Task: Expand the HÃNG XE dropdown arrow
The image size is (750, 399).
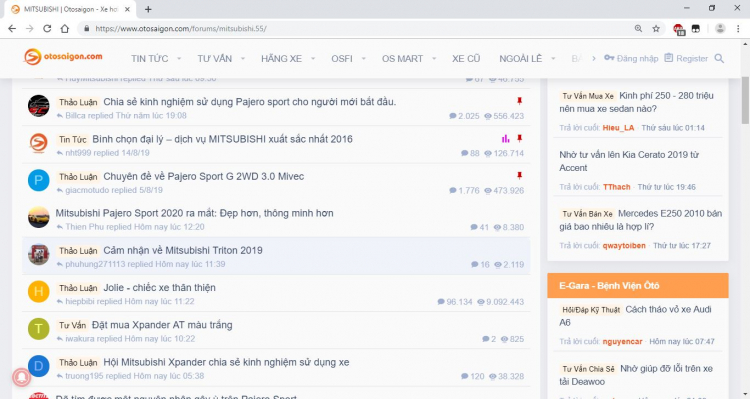Action: coord(313,59)
